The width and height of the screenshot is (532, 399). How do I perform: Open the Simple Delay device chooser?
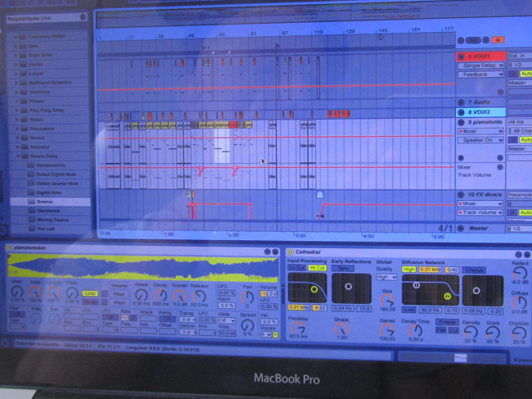(480, 66)
